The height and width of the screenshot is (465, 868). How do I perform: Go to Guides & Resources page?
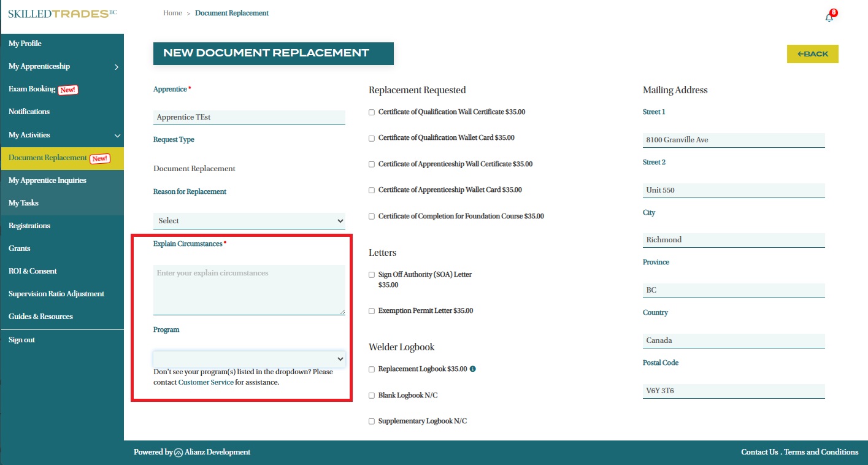click(x=40, y=317)
